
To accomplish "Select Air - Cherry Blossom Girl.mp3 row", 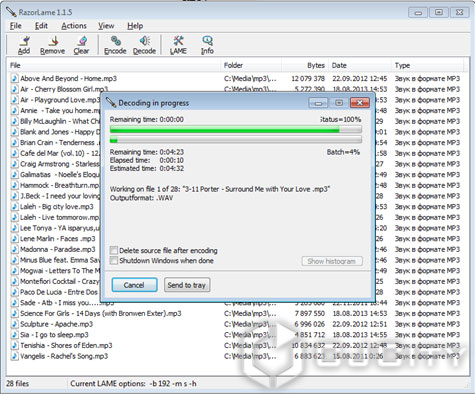I will (235, 89).
